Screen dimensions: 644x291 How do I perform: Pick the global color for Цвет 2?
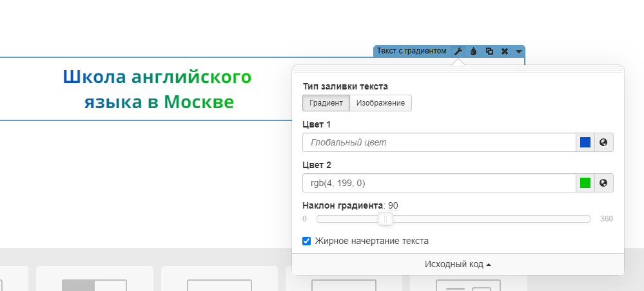(x=603, y=183)
